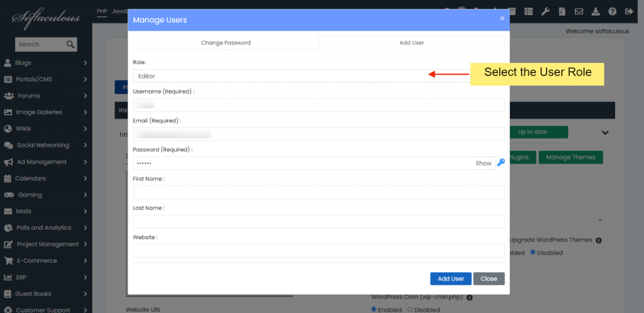The width and height of the screenshot is (644, 313).
Task: Open the Polls and Analytics menu label
Action: pos(44,228)
